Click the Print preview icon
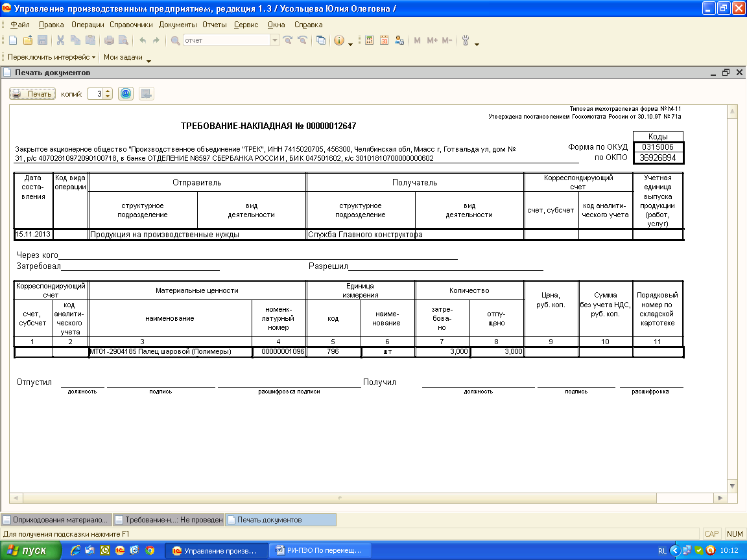The image size is (747, 560). [x=123, y=40]
